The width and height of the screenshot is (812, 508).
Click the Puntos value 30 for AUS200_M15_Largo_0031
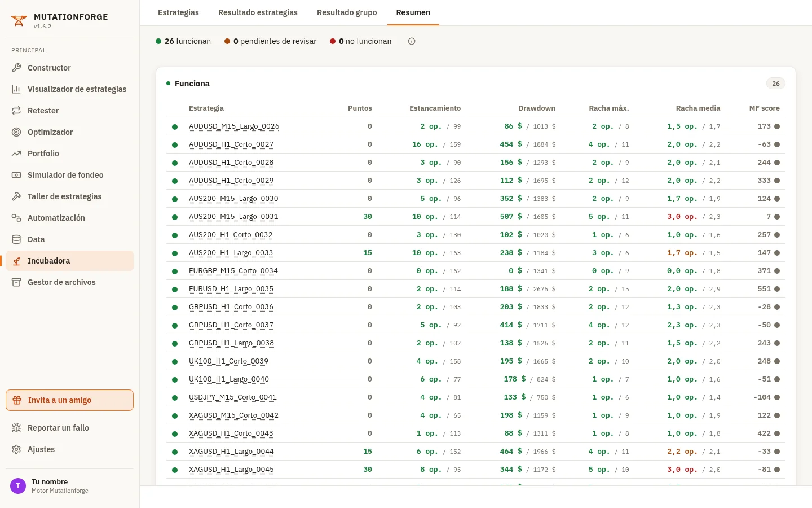pos(368,217)
